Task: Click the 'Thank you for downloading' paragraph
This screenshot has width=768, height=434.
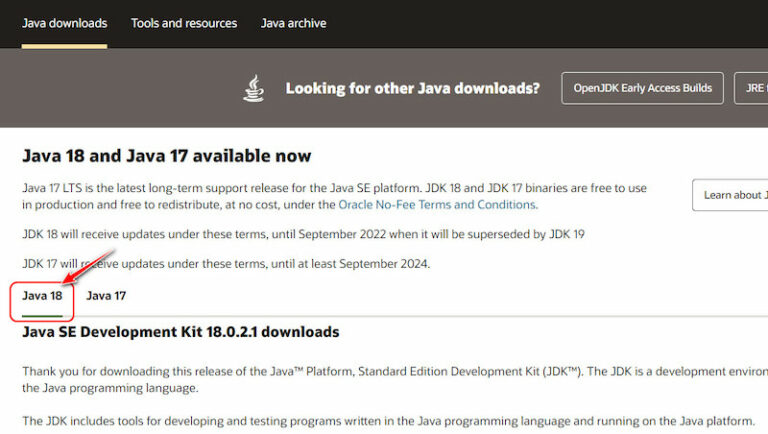Action: 395,380
